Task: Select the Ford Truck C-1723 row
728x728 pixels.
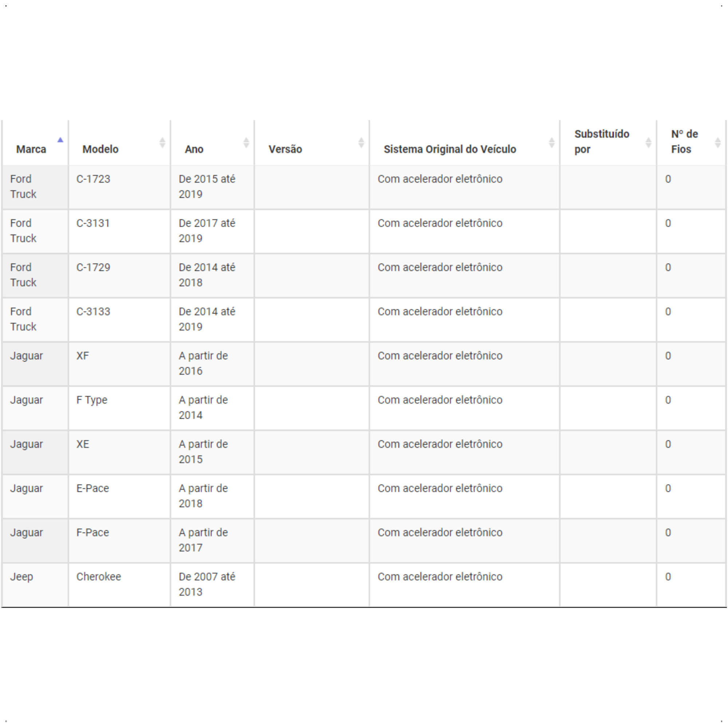Action: 364,187
